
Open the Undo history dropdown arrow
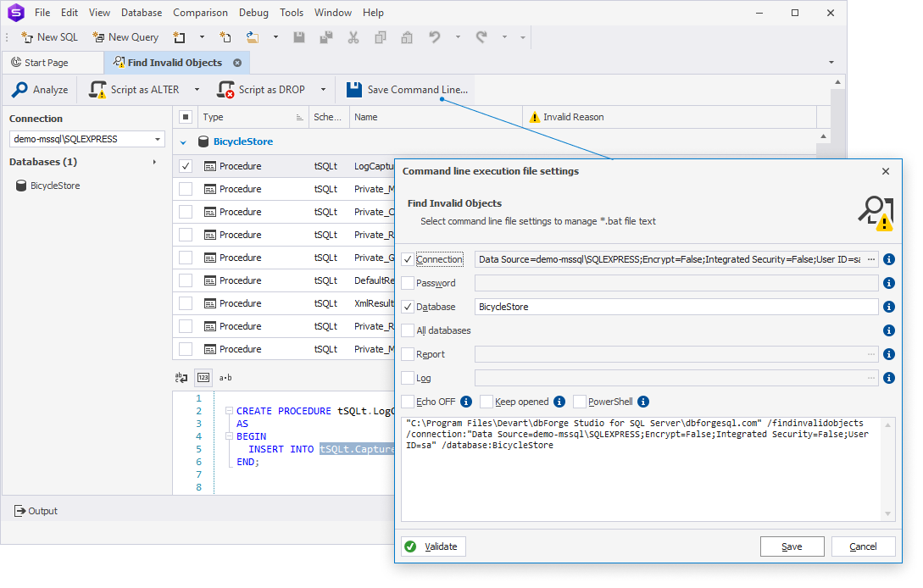458,37
